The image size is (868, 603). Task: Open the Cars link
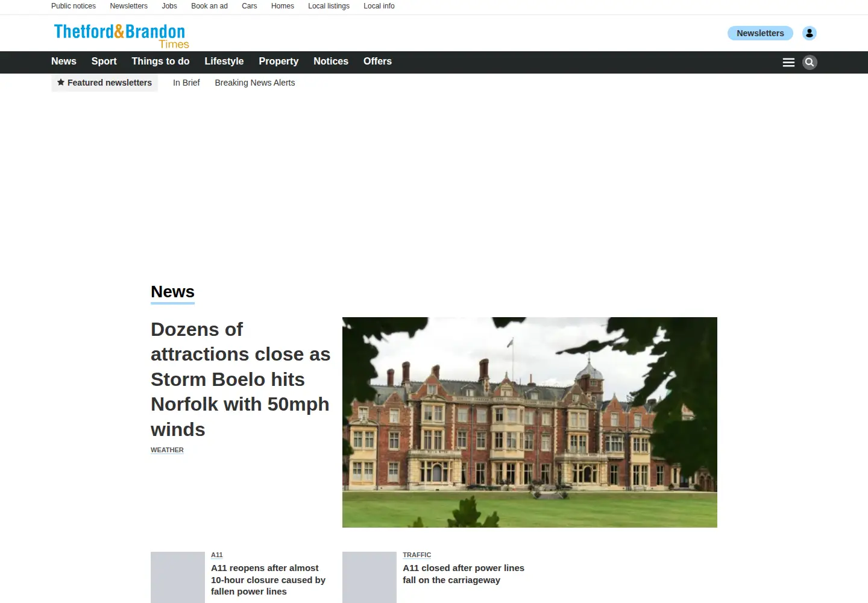click(x=250, y=6)
